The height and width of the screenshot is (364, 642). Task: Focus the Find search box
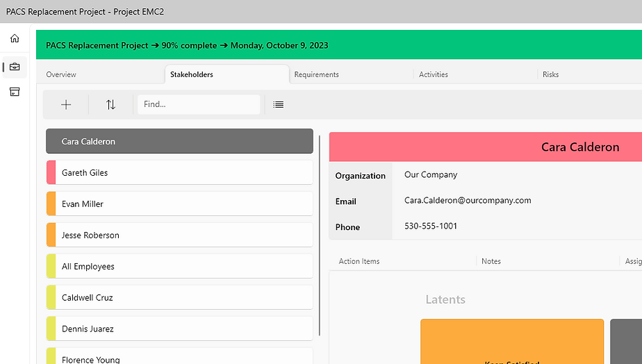pyautogui.click(x=199, y=104)
